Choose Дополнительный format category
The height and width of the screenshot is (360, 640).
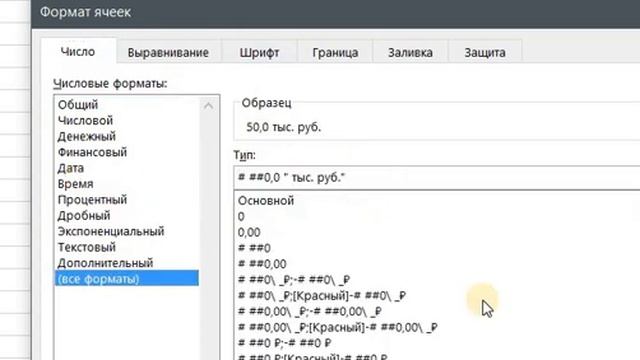105,263
